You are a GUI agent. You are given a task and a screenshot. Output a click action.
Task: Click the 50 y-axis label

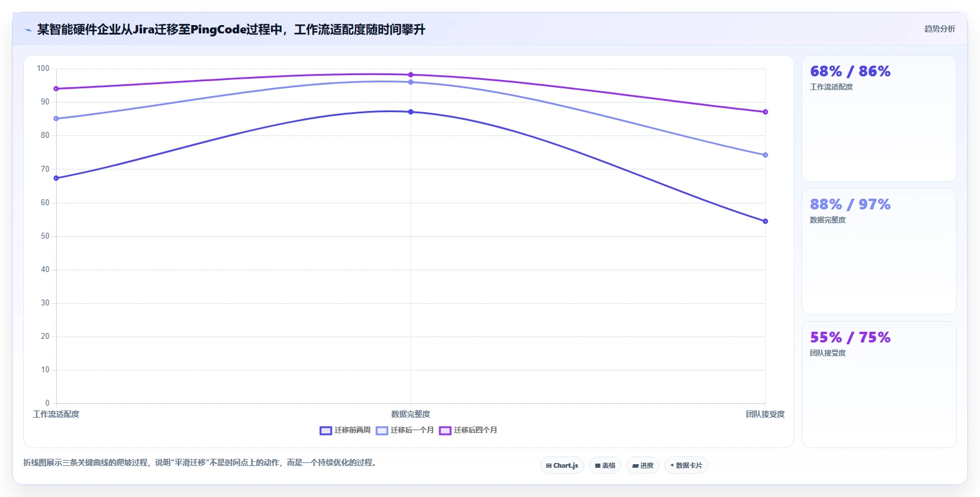(45, 236)
